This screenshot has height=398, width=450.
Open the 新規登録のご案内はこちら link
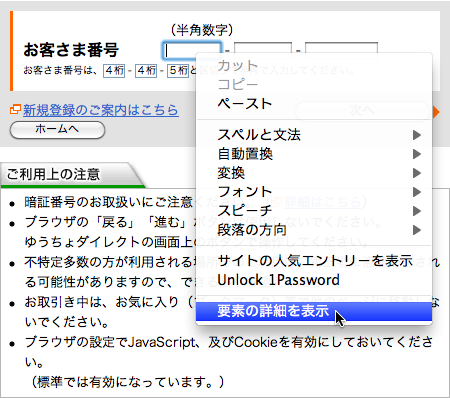(101, 110)
